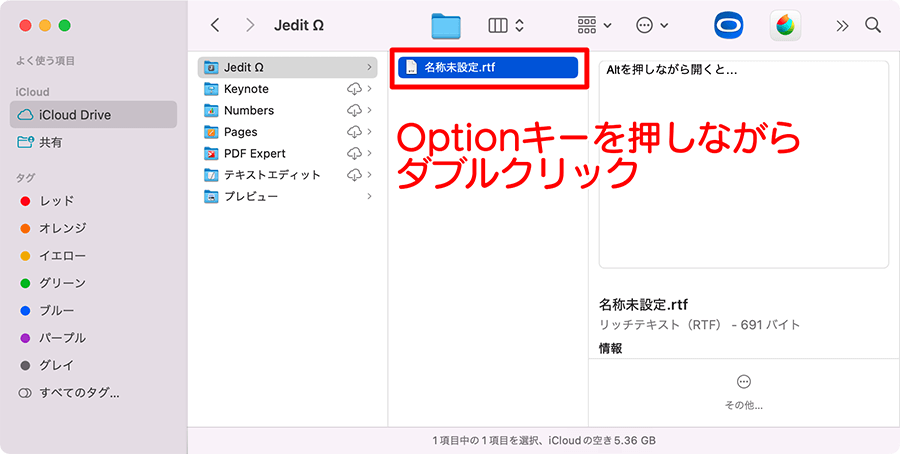Show more toolbar items double chevron
The height and width of the screenshot is (454, 900).
pyautogui.click(x=842, y=25)
